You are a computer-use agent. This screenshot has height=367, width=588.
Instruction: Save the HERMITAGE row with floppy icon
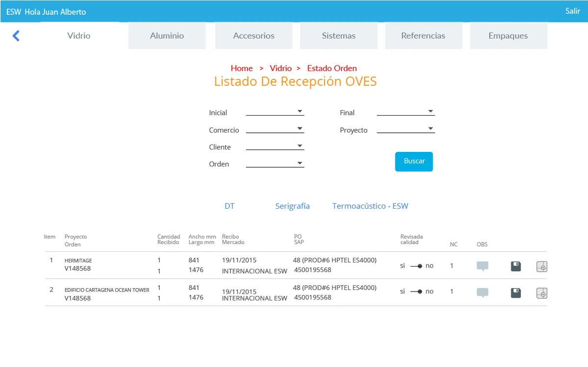516,267
